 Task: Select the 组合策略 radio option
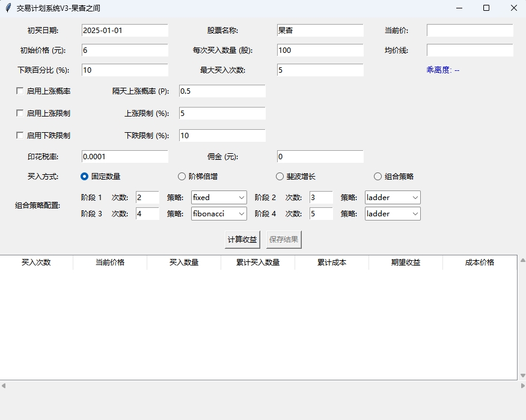coord(378,177)
